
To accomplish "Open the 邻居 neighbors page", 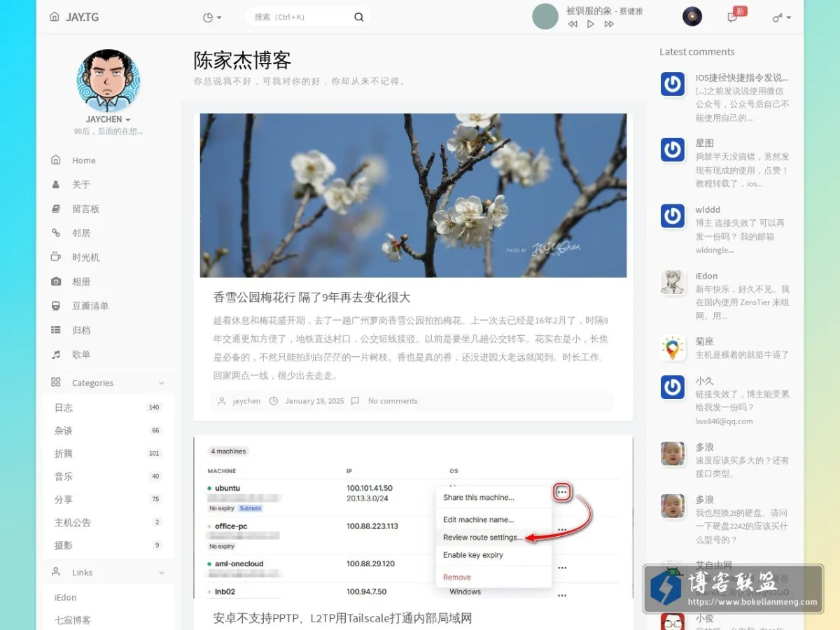I will pyautogui.click(x=81, y=233).
